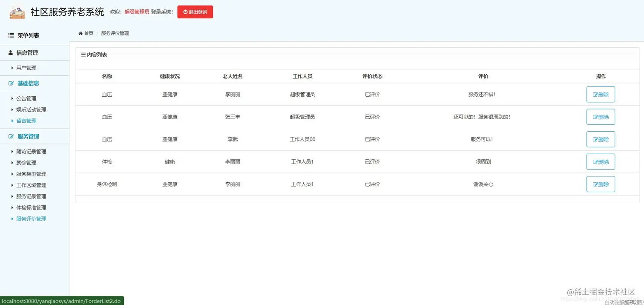Click the 身体检测 name cell

coord(107,184)
